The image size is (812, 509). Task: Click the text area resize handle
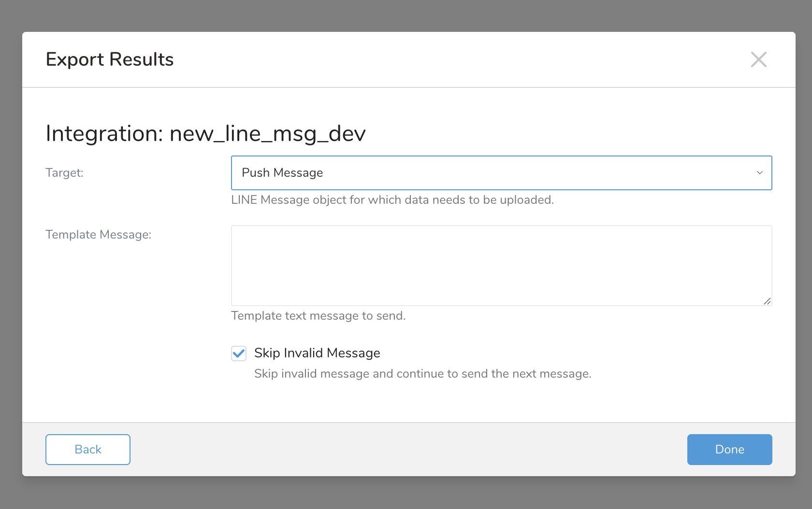(767, 301)
